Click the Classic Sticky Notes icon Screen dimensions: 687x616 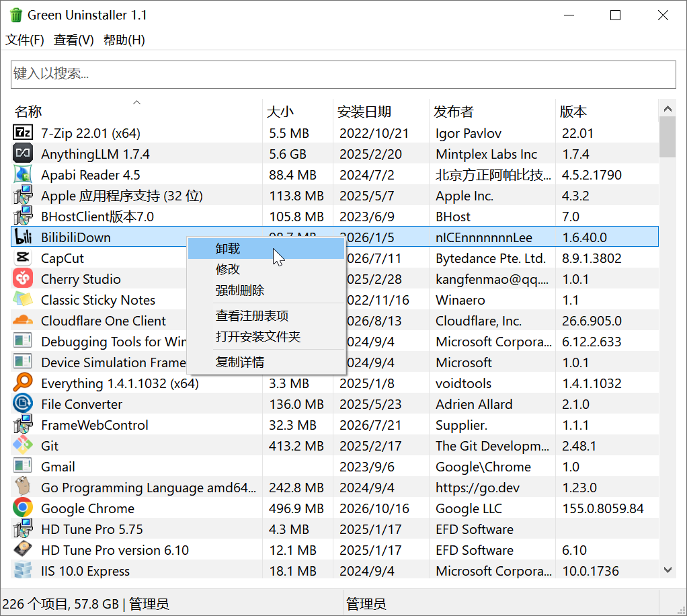23,299
